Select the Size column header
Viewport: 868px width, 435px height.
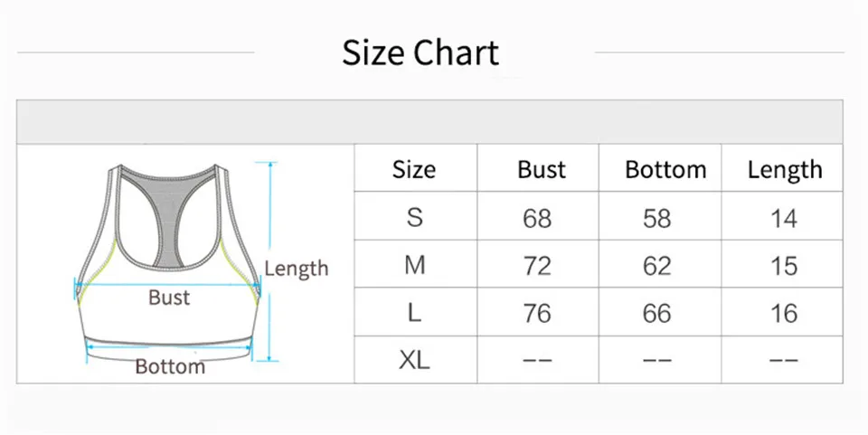[414, 169]
